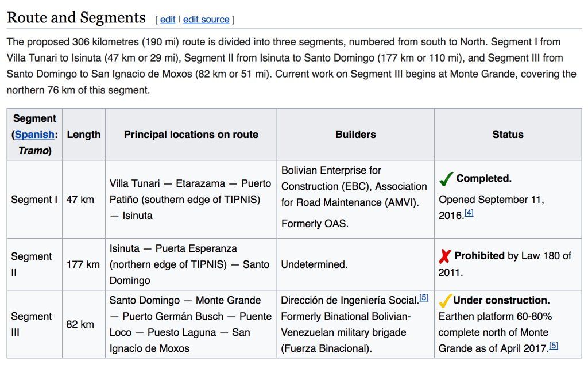Open the edit link beside the heading
The width and height of the screenshot is (588, 368).
point(168,20)
